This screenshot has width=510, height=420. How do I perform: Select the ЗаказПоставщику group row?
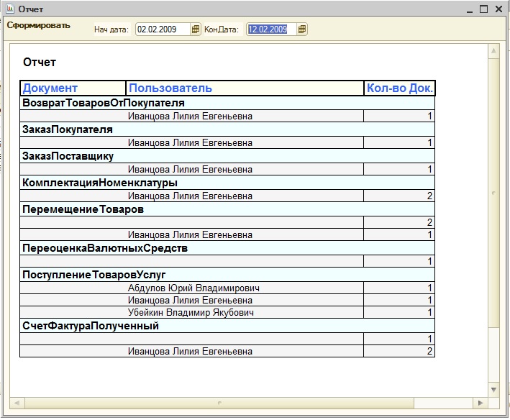[227, 156]
